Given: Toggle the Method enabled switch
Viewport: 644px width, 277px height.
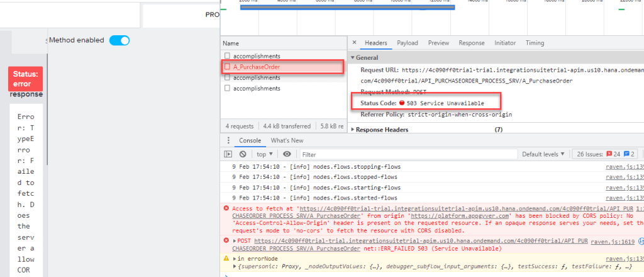Looking at the screenshot, I should coord(119,40).
